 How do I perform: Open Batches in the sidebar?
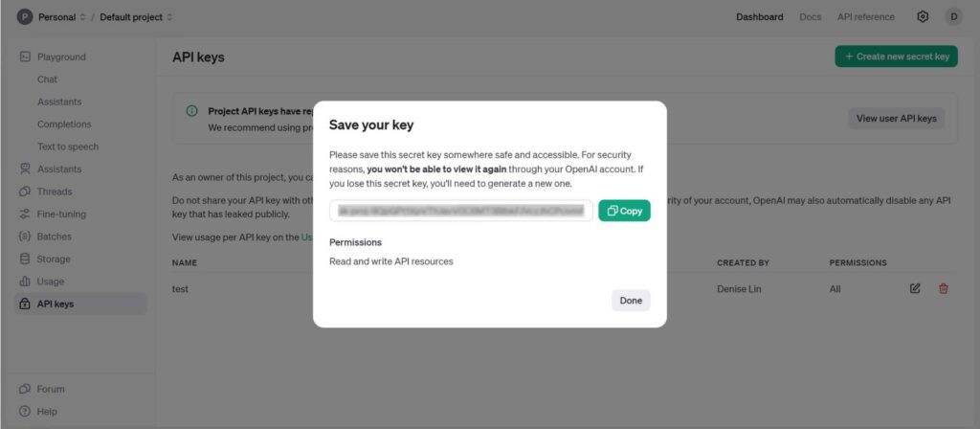click(54, 237)
